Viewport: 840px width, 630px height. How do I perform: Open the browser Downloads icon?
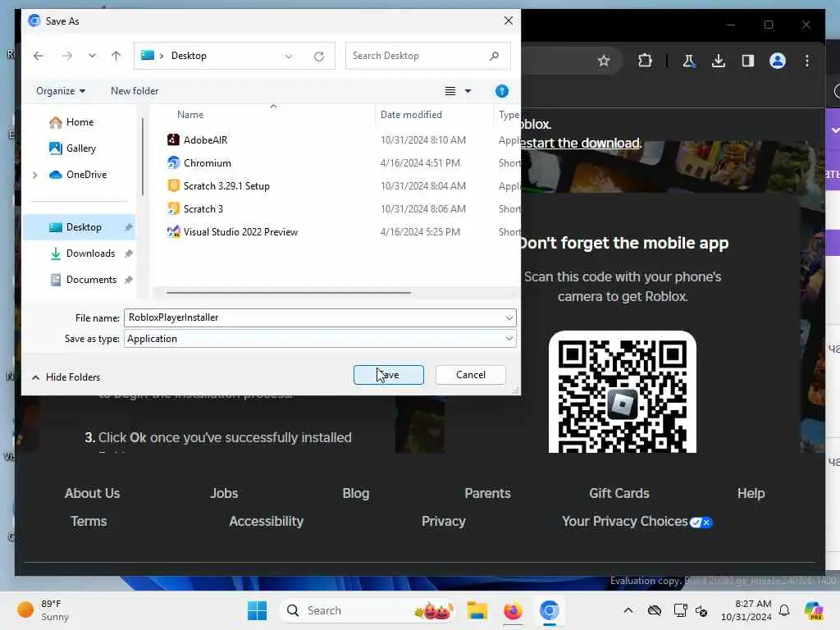[x=719, y=61]
